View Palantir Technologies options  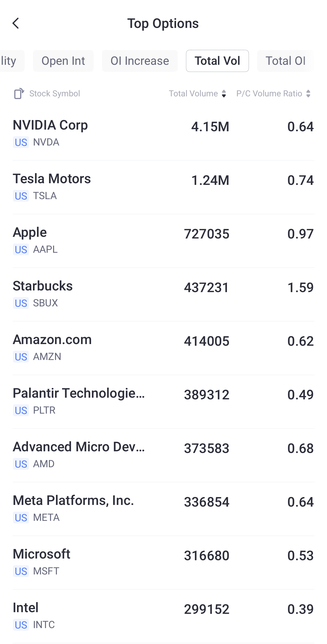pyautogui.click(x=163, y=401)
